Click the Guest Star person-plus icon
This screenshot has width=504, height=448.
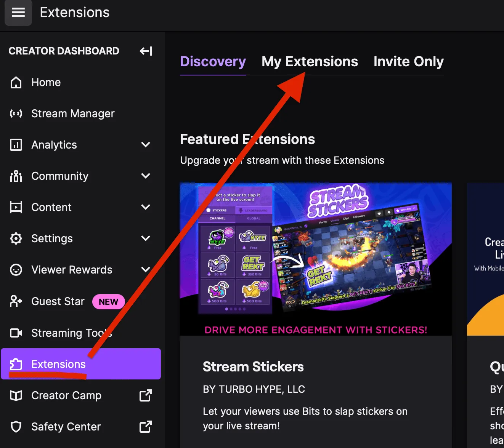pos(16,301)
